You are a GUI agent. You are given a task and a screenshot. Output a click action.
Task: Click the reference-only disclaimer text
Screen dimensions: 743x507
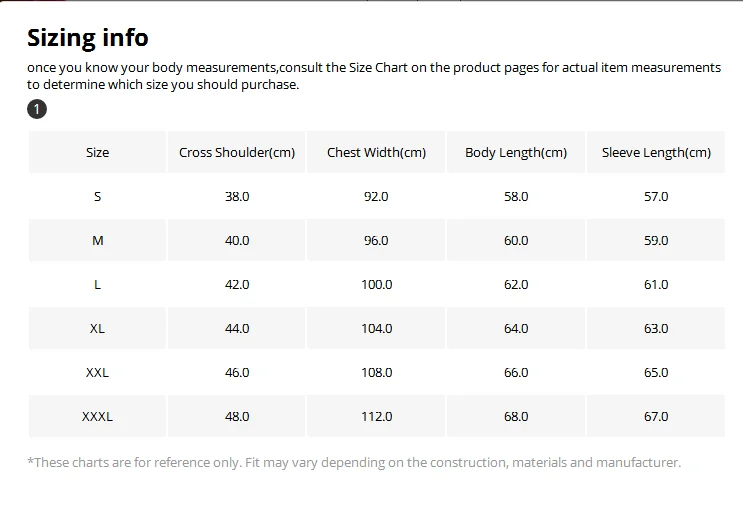354,462
